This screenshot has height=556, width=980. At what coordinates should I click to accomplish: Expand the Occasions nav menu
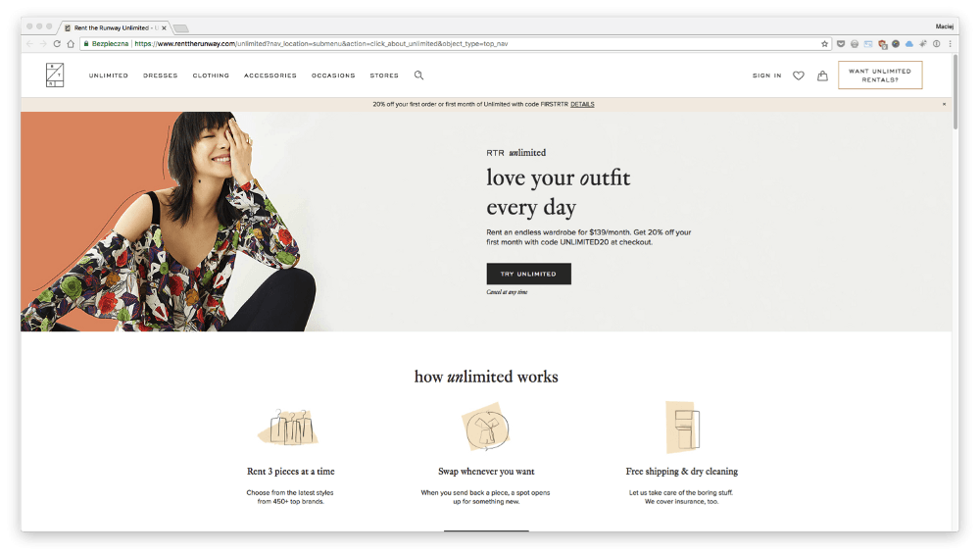(333, 76)
